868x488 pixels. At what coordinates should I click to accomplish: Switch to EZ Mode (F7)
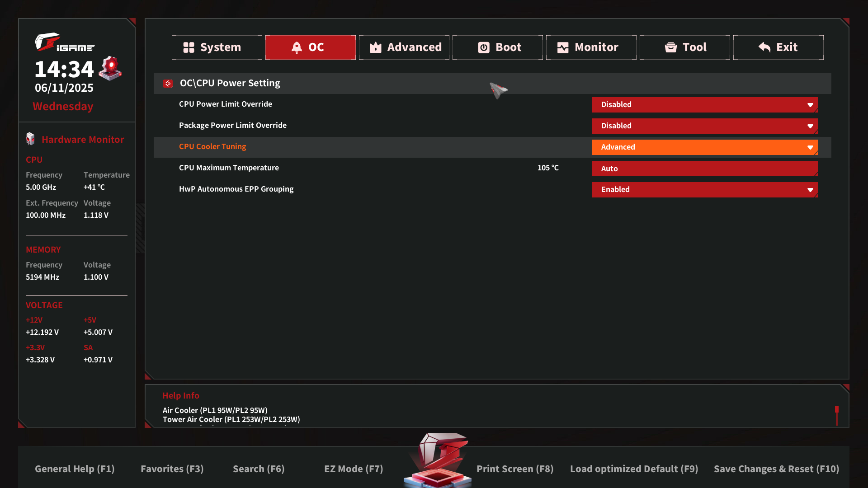click(x=354, y=469)
